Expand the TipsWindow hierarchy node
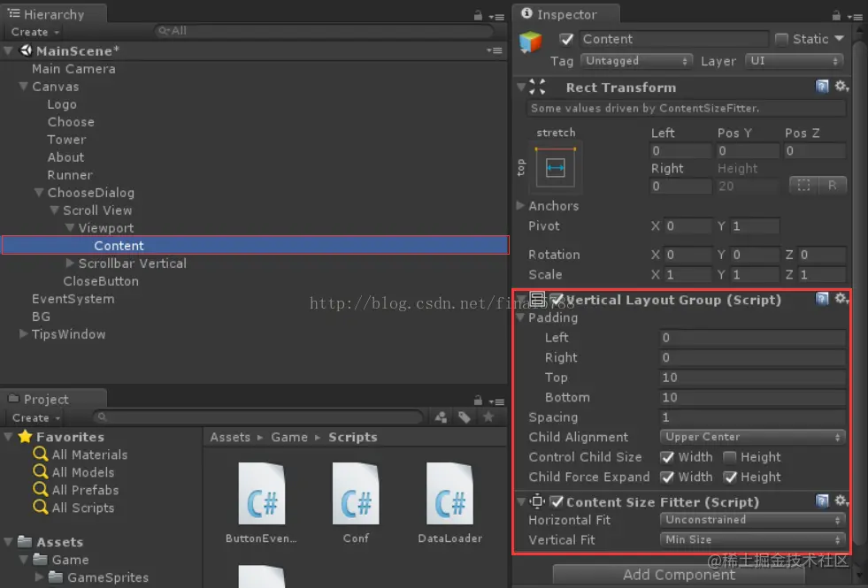 (x=23, y=334)
